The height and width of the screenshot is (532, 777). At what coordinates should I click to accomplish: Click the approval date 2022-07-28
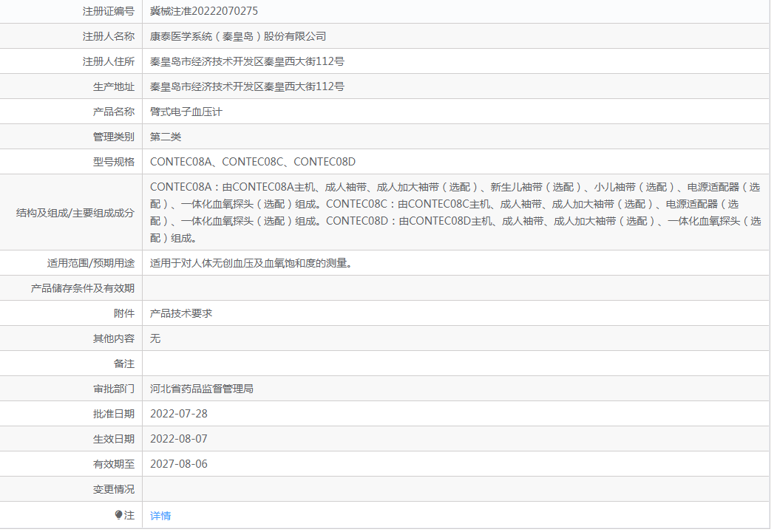[x=178, y=414]
